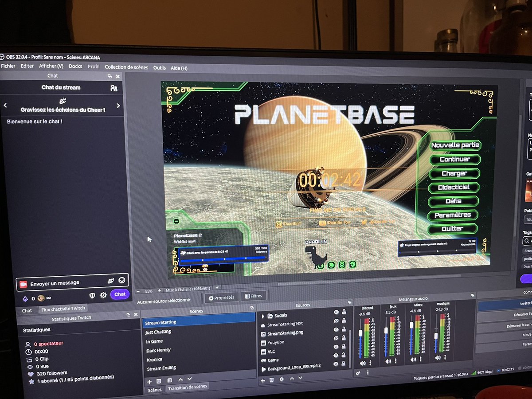The height and width of the screenshot is (399, 532).
Task: Open chat shield moderation icon
Action: click(x=92, y=295)
